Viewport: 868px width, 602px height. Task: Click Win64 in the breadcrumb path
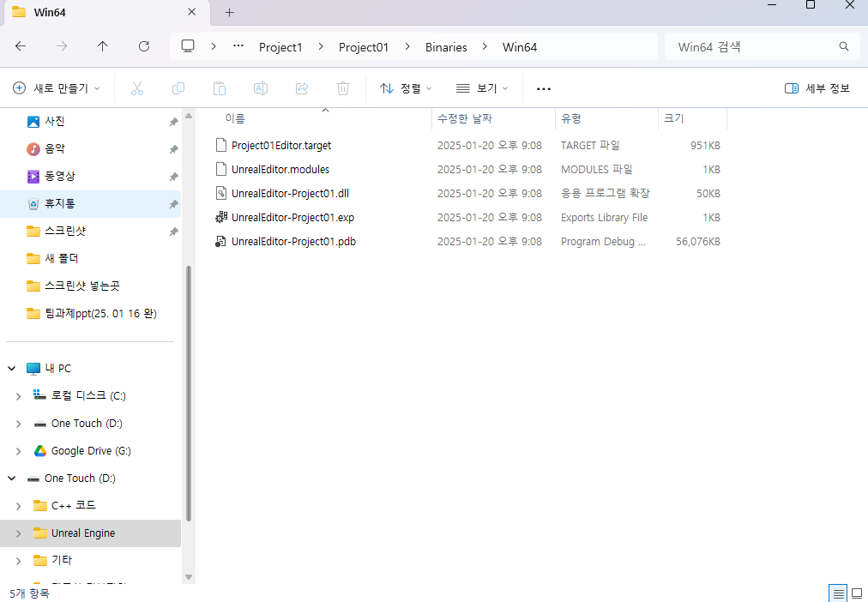[520, 47]
